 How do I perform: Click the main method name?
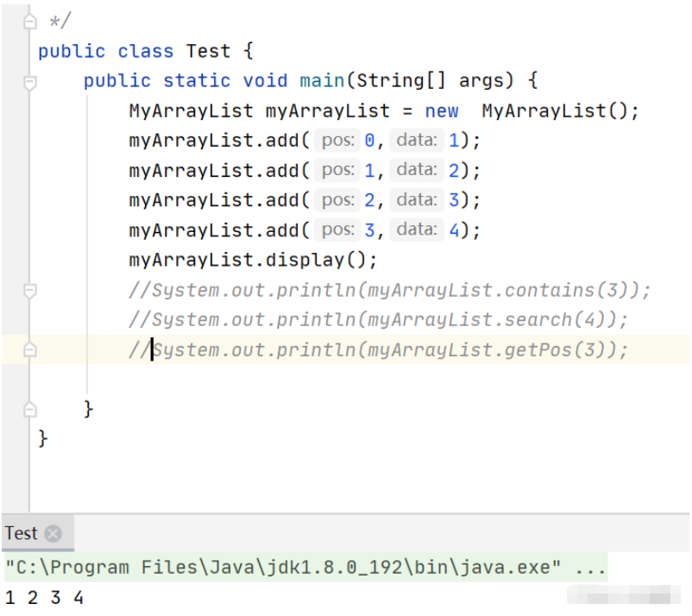pos(322,81)
